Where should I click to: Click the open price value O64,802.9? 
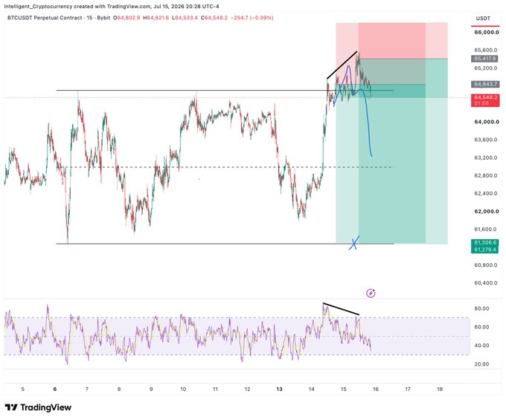pos(126,18)
